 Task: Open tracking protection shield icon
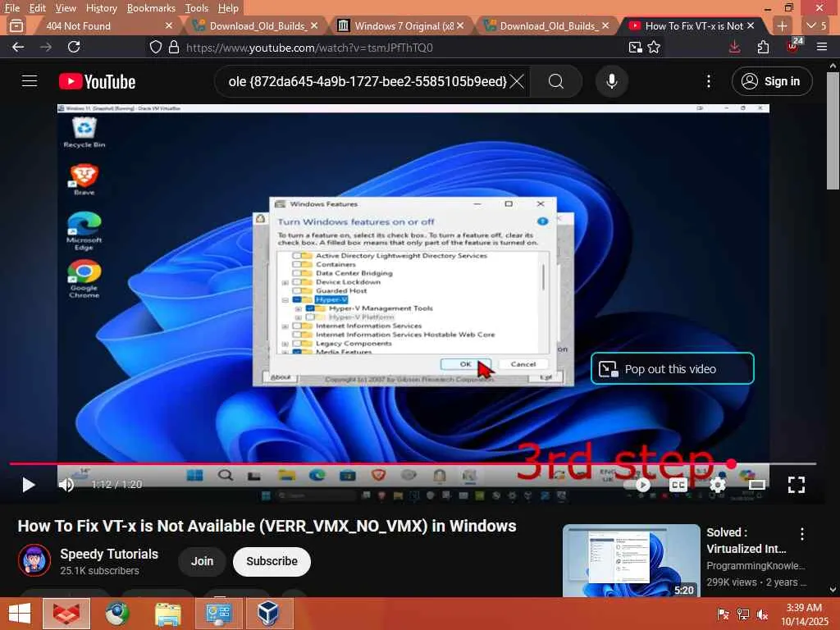(155, 47)
